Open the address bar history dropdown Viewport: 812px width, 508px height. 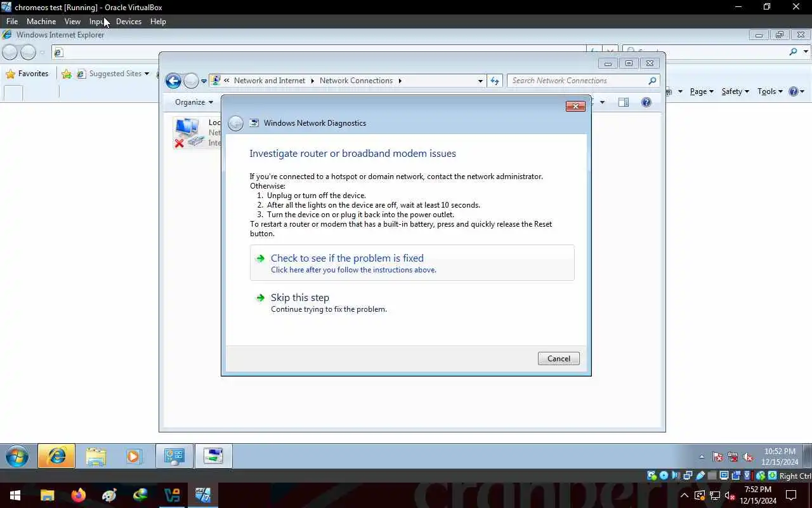(480, 81)
